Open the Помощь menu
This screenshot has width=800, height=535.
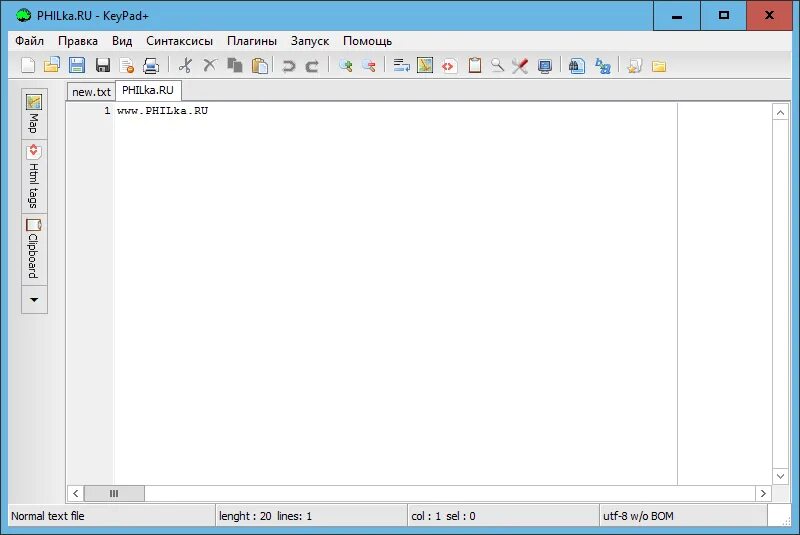[367, 41]
